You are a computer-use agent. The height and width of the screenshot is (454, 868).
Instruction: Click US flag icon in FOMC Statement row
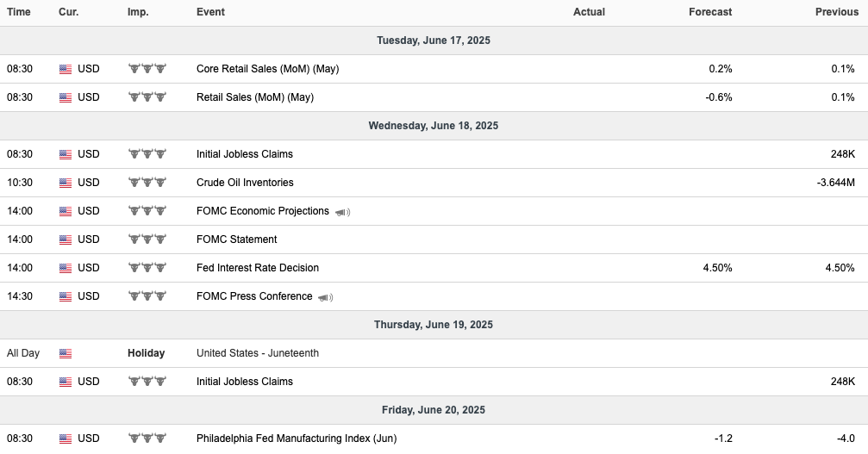[x=66, y=239]
